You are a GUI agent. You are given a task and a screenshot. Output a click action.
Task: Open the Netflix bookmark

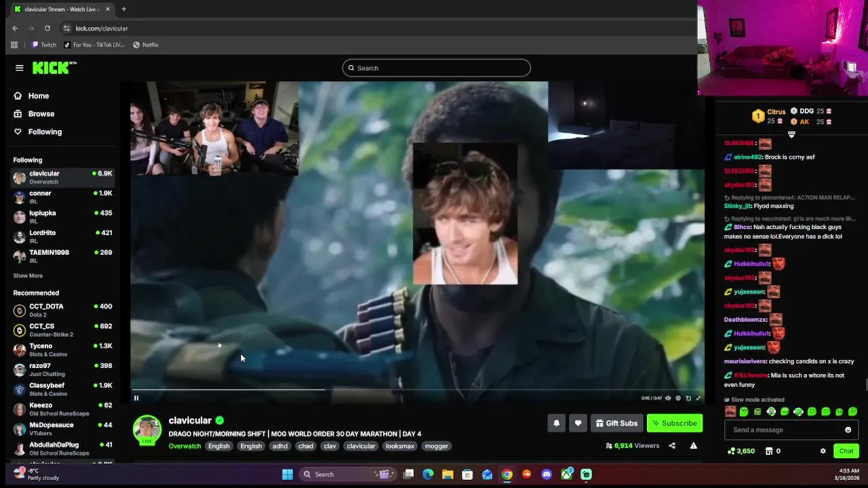pyautogui.click(x=146, y=45)
